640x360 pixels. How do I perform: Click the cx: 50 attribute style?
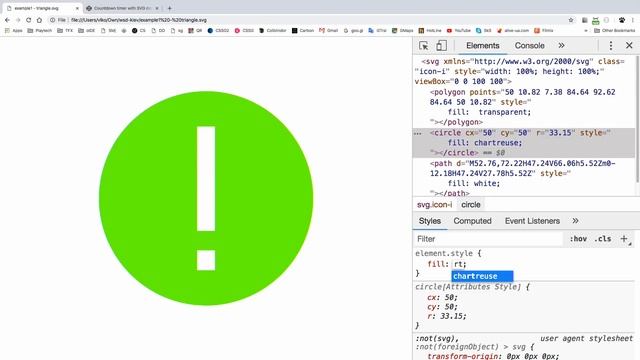442,297
